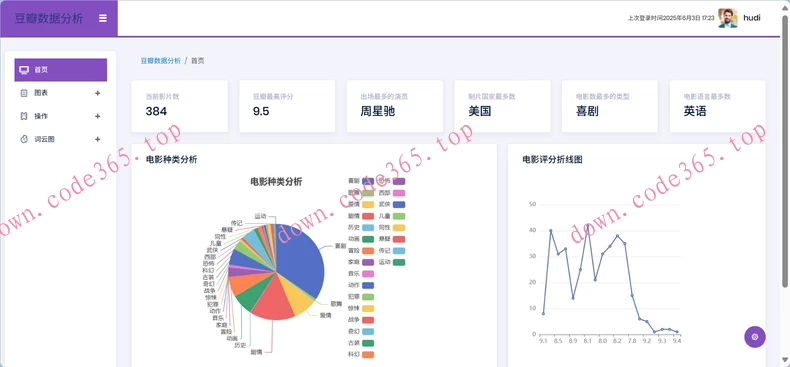The width and height of the screenshot is (790, 367).
Task: Click the 古装 legend color swatch
Action: pyautogui.click(x=368, y=343)
